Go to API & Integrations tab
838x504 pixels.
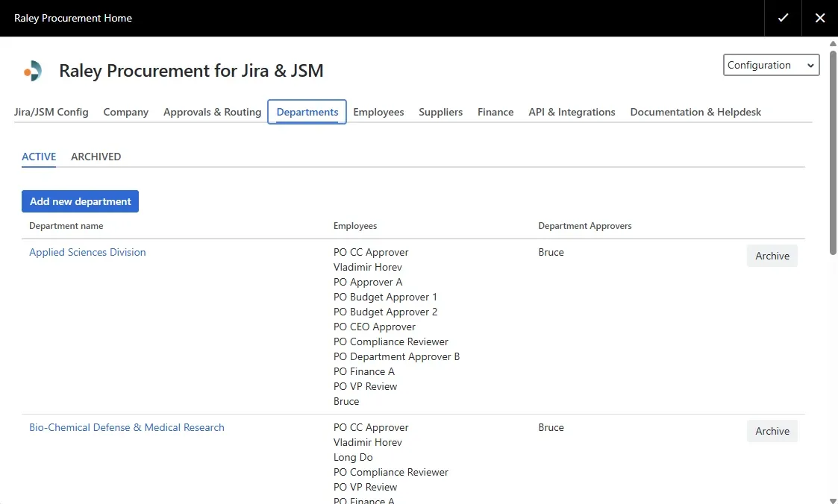click(572, 112)
